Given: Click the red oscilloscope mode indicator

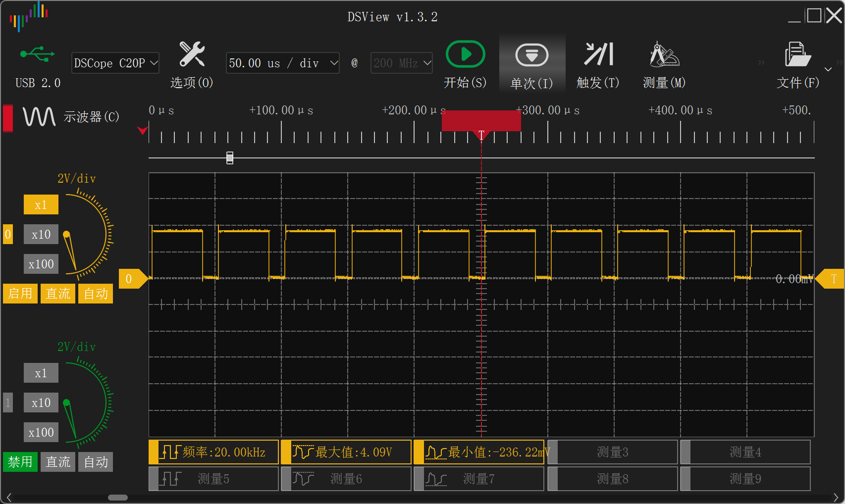Looking at the screenshot, I should (8, 118).
